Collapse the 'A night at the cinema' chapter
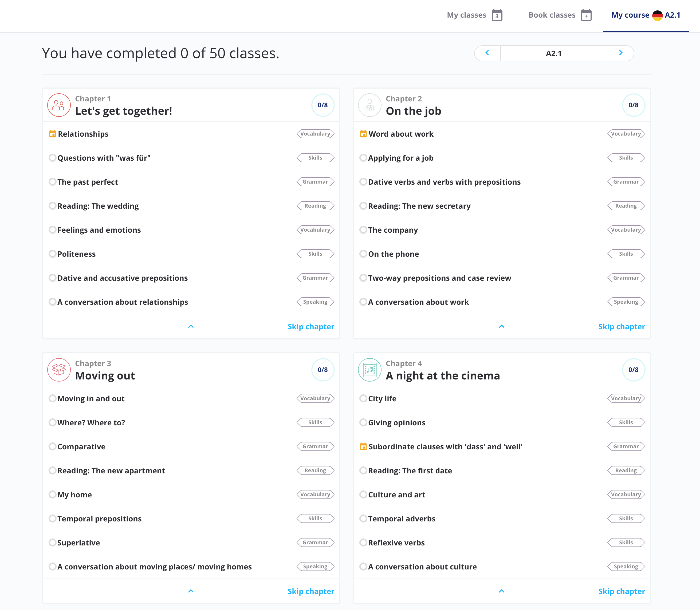Viewport: 700px width, 610px height. [501, 591]
